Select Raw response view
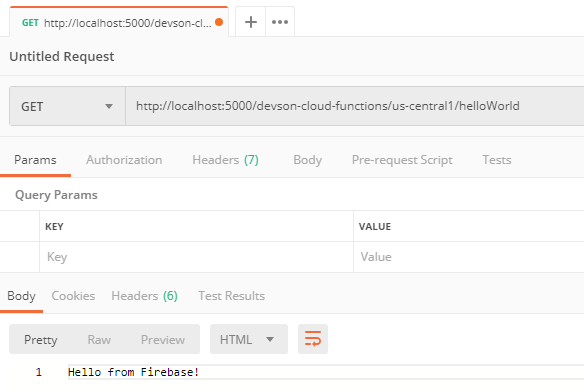Viewport: 584px width, 392px height. click(x=99, y=340)
